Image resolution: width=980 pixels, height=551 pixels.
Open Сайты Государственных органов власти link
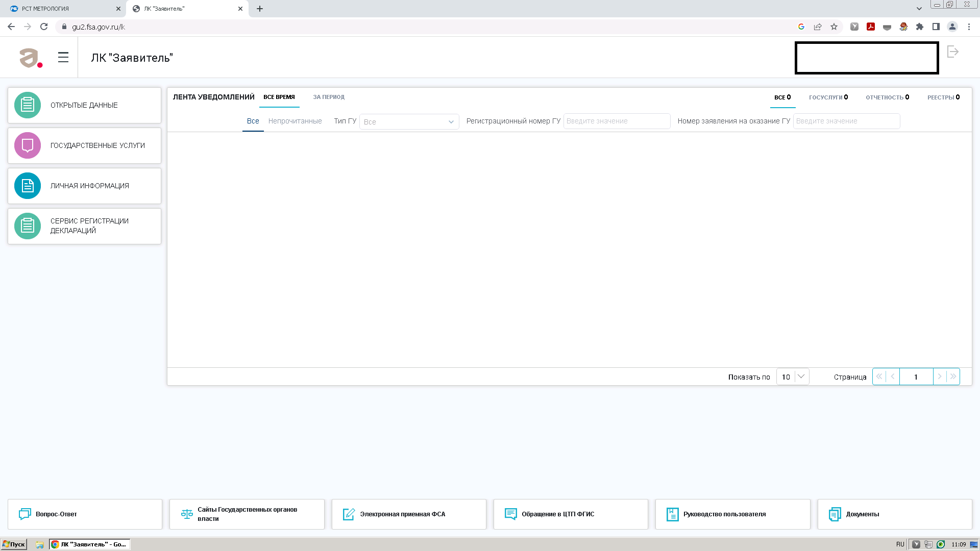(247, 514)
